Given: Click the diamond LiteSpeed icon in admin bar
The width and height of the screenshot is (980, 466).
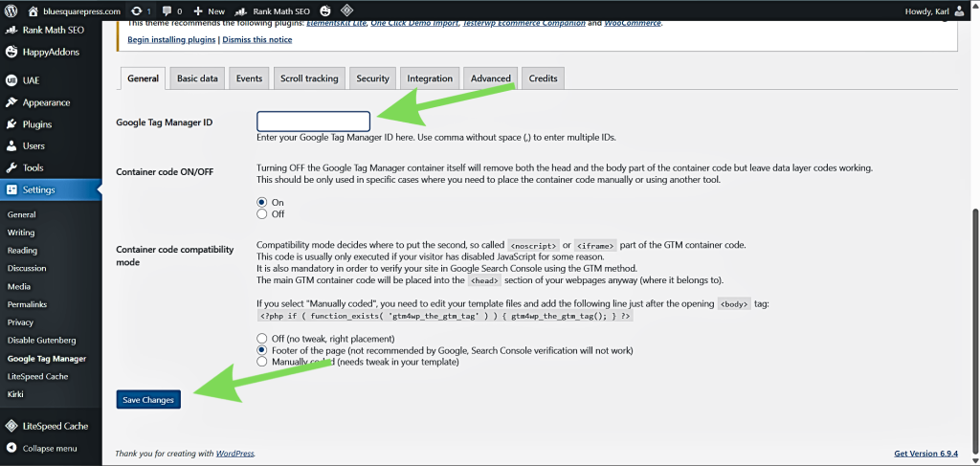Looking at the screenshot, I should (347, 11).
